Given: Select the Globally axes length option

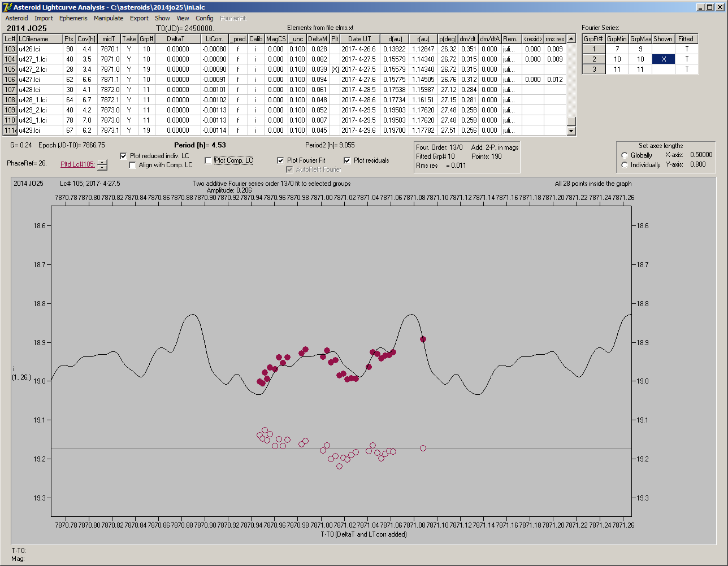Looking at the screenshot, I should pyautogui.click(x=625, y=155).
